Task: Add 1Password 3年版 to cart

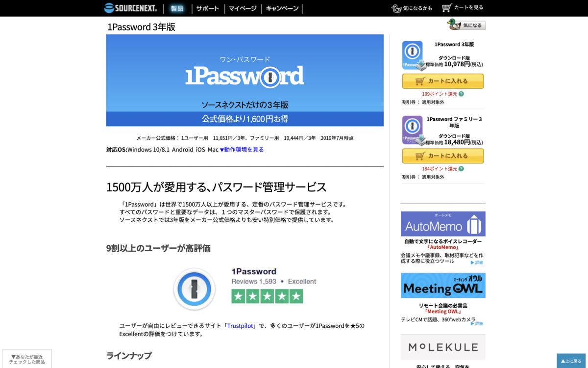Action: tap(443, 81)
